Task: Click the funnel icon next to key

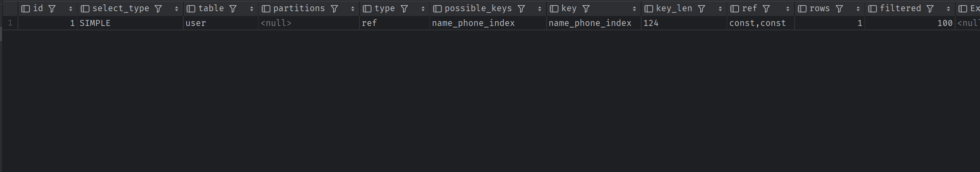Action: 586,9
